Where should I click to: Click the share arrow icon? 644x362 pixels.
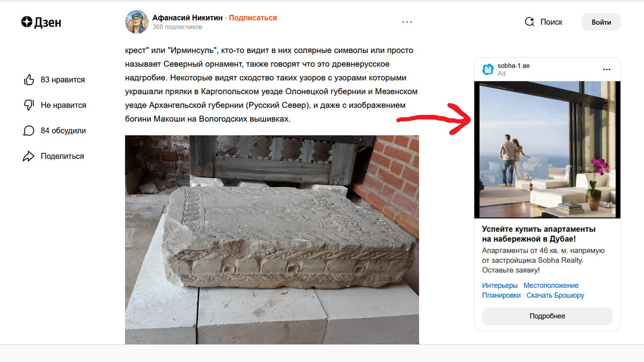(29, 156)
